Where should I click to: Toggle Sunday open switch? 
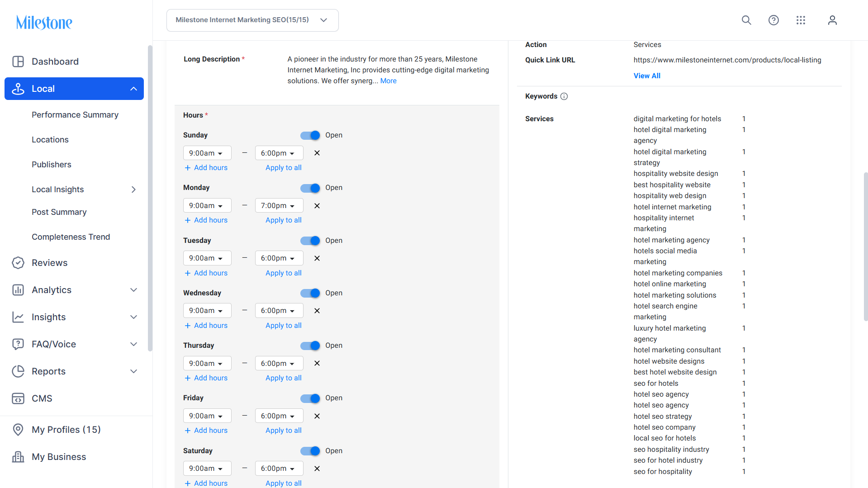click(x=310, y=135)
